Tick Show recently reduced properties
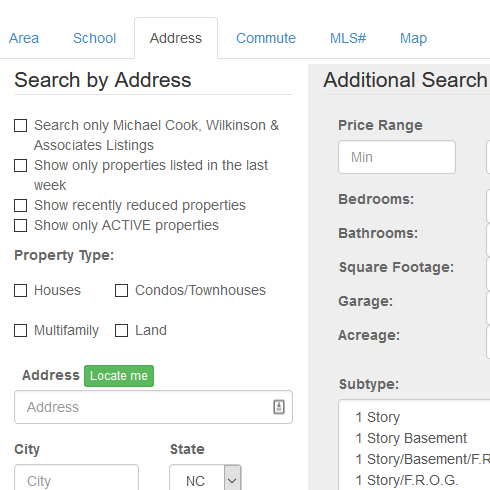Screen dimensions: 490x490 [20, 206]
